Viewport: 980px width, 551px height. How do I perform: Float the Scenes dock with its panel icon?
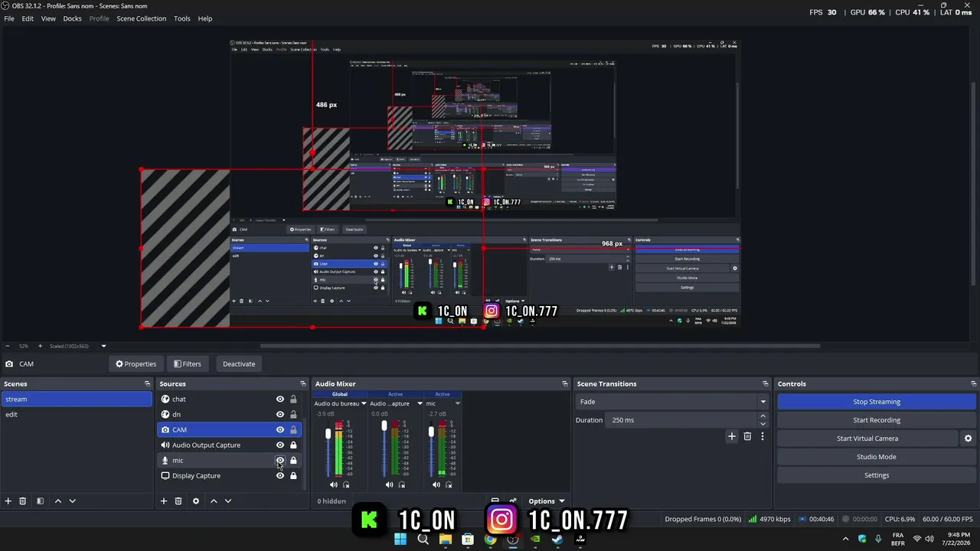pyautogui.click(x=147, y=383)
